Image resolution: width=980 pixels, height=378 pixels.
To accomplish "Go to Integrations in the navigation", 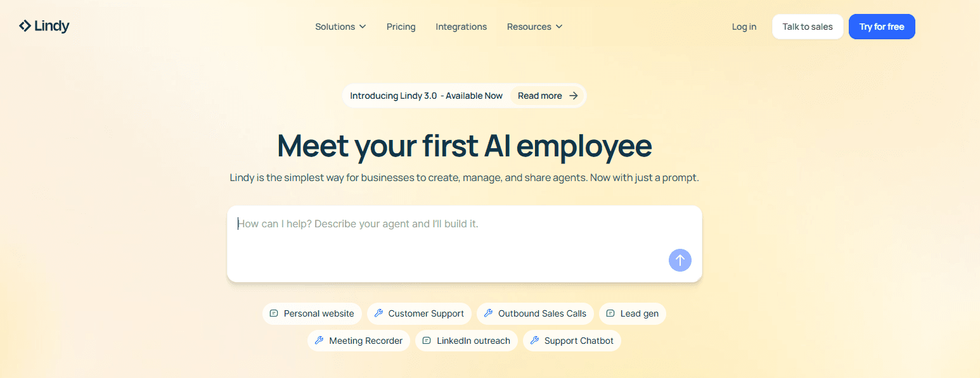I will [461, 27].
